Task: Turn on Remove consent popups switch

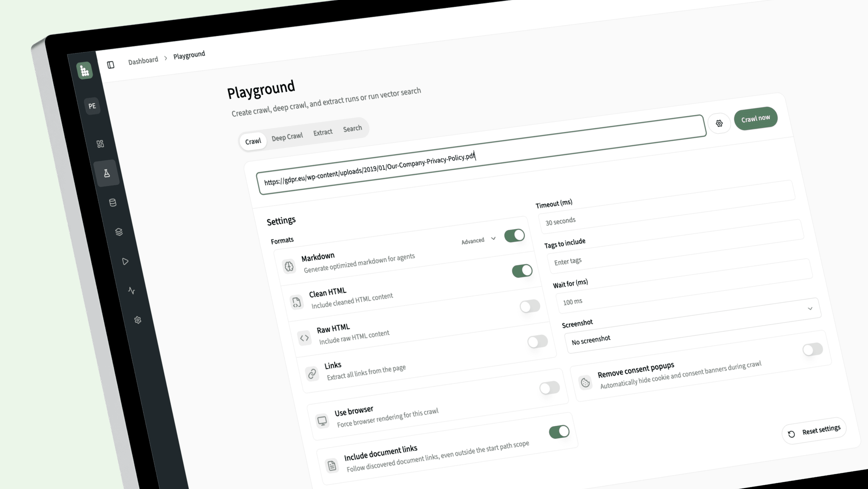Action: (x=812, y=349)
